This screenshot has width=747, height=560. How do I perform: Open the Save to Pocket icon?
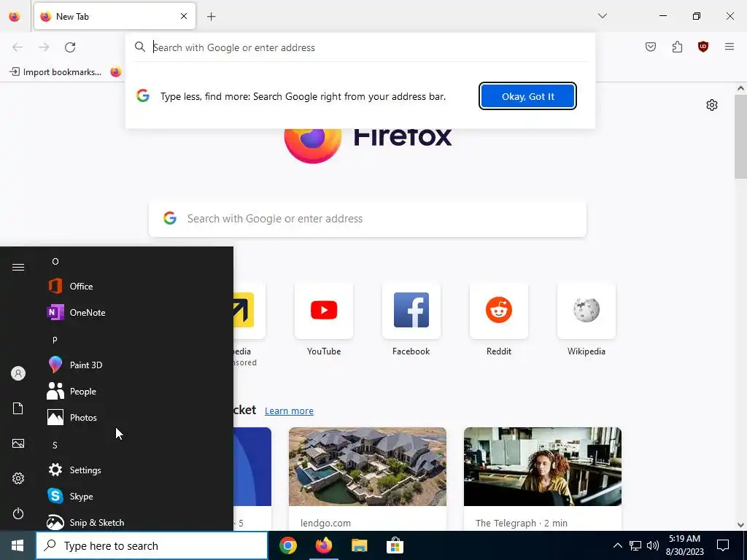pyautogui.click(x=651, y=47)
